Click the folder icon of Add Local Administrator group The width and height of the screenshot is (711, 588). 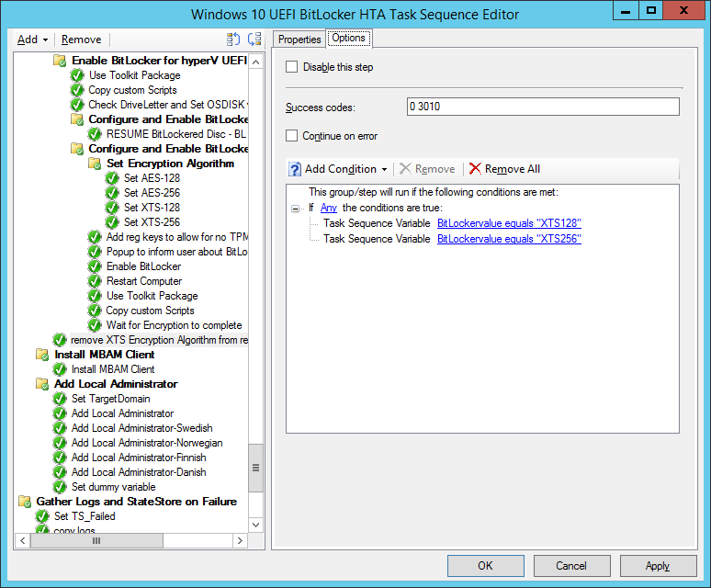point(42,384)
